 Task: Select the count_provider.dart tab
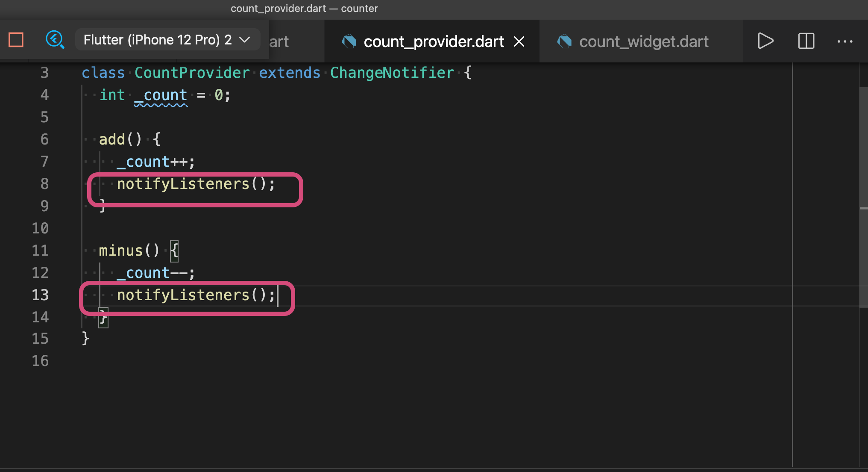[x=433, y=41]
